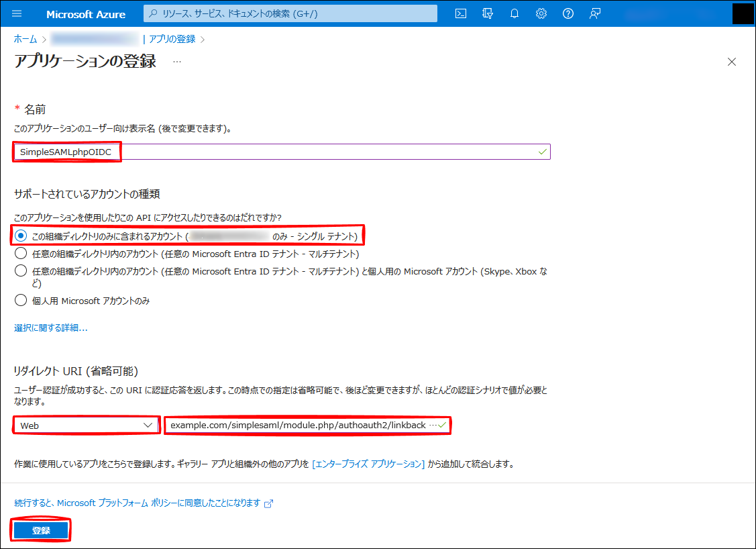Navigate to アプリの登録 breadcrumb
Image resolution: width=756 pixels, height=549 pixels.
[x=172, y=39]
